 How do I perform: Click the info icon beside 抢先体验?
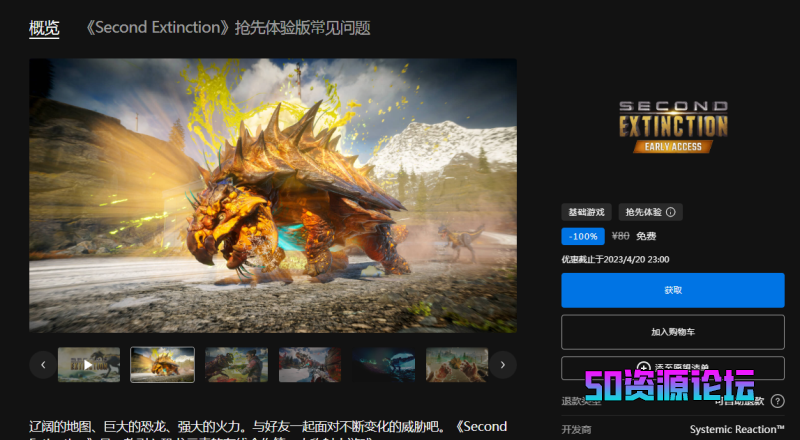coord(670,212)
